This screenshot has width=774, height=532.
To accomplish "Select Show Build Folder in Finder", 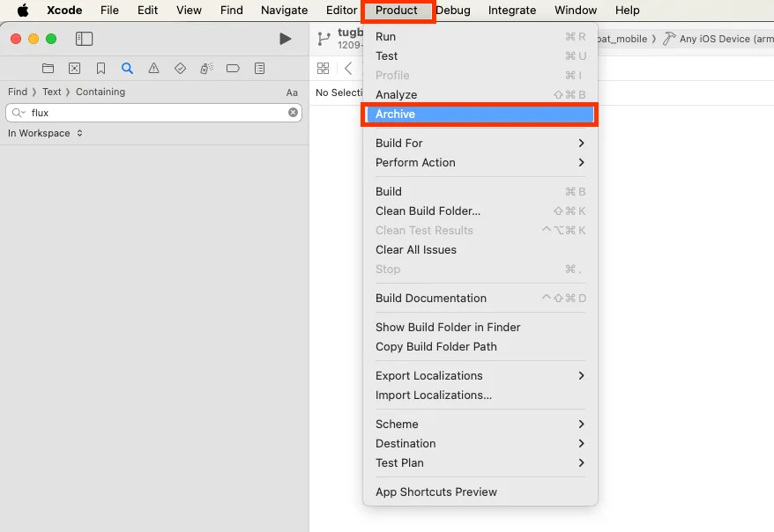I will click(x=480, y=328).
